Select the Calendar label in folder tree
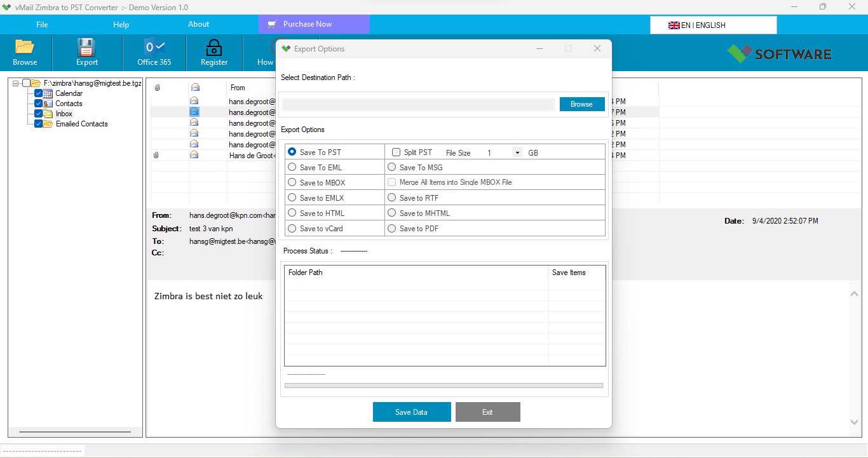This screenshot has height=458, width=868. 69,93
